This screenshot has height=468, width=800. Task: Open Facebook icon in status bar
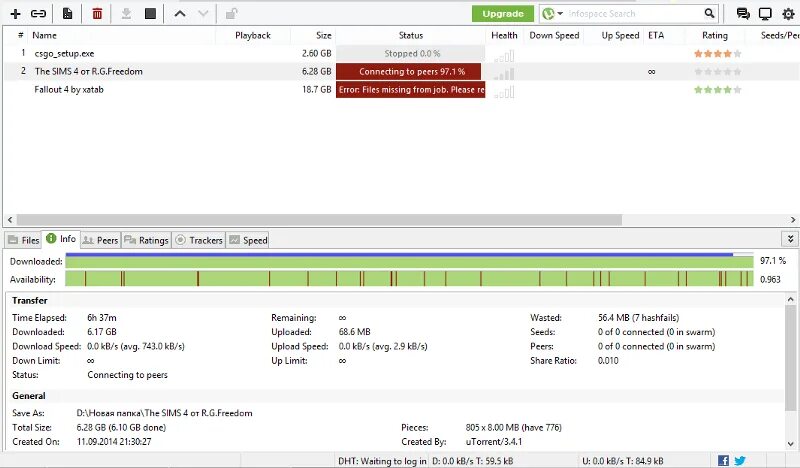point(723,461)
